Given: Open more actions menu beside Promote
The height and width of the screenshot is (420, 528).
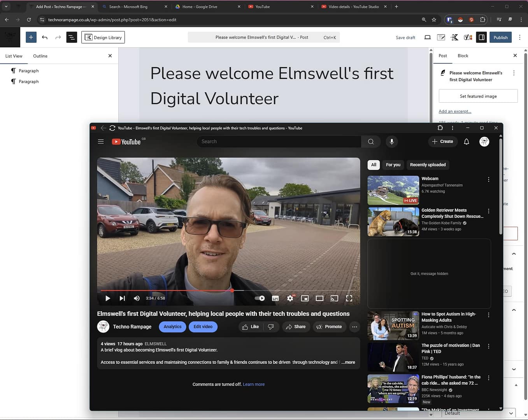Looking at the screenshot, I should click(x=354, y=327).
